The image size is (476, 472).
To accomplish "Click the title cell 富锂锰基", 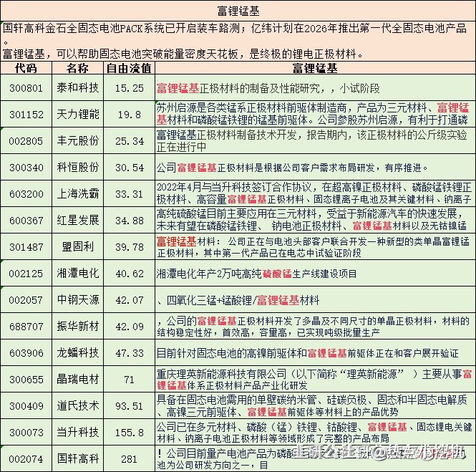I will 238,11.
